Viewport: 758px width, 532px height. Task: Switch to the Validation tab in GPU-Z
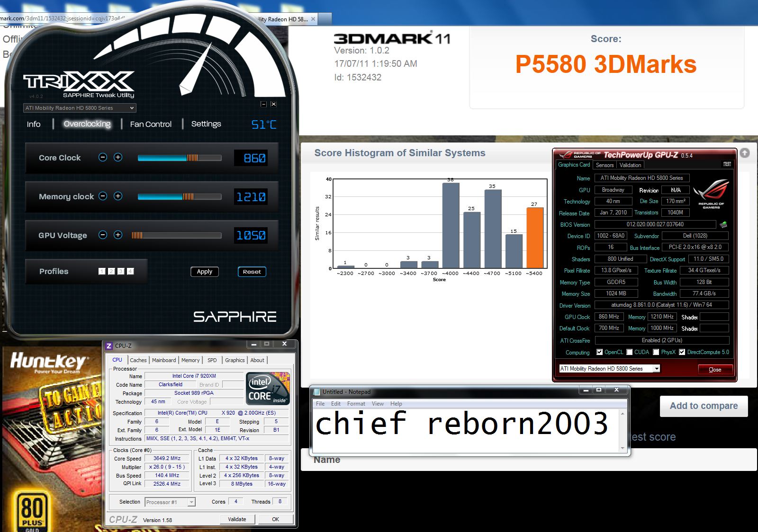click(x=630, y=165)
